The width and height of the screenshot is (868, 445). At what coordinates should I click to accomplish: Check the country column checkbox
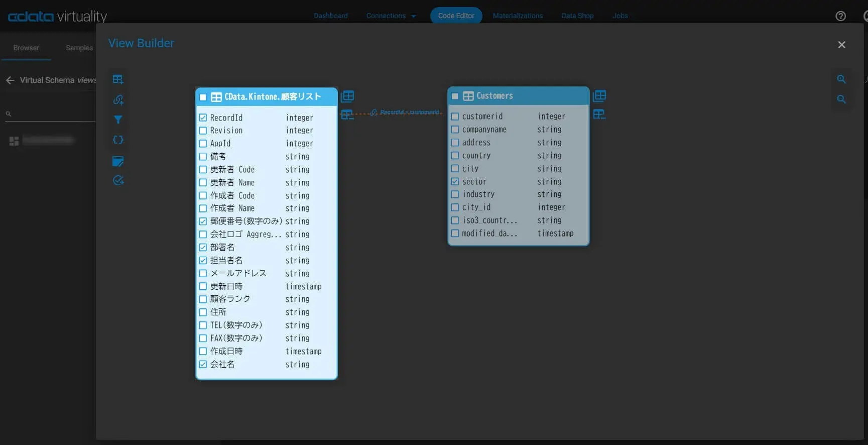(455, 156)
